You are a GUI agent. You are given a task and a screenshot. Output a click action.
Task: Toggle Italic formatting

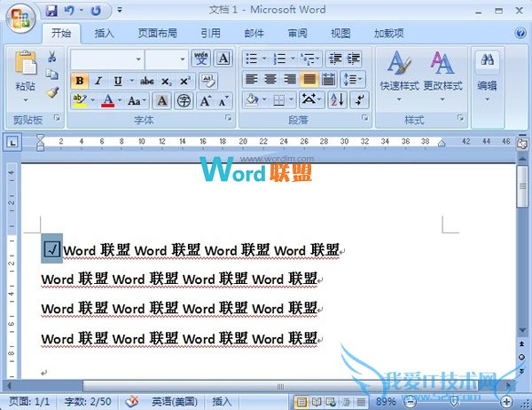point(98,81)
